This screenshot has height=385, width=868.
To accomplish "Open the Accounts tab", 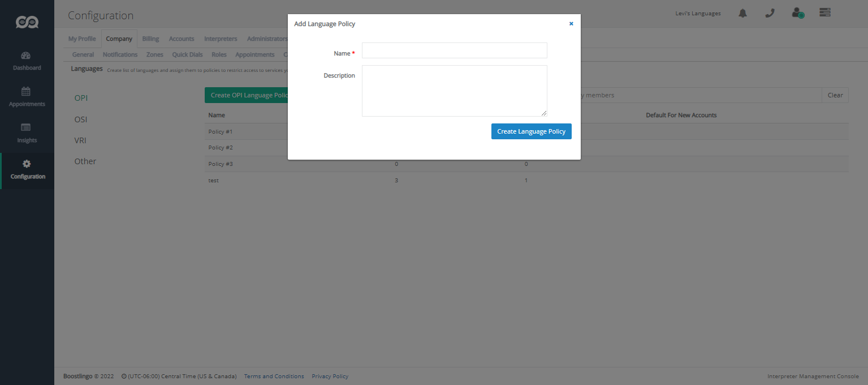I will (x=182, y=39).
